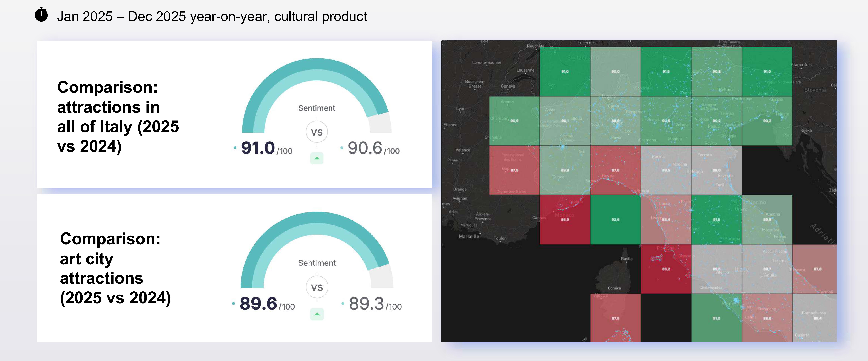
Task: Select the 89,5 tile near Viterbo
Action: coord(717,269)
